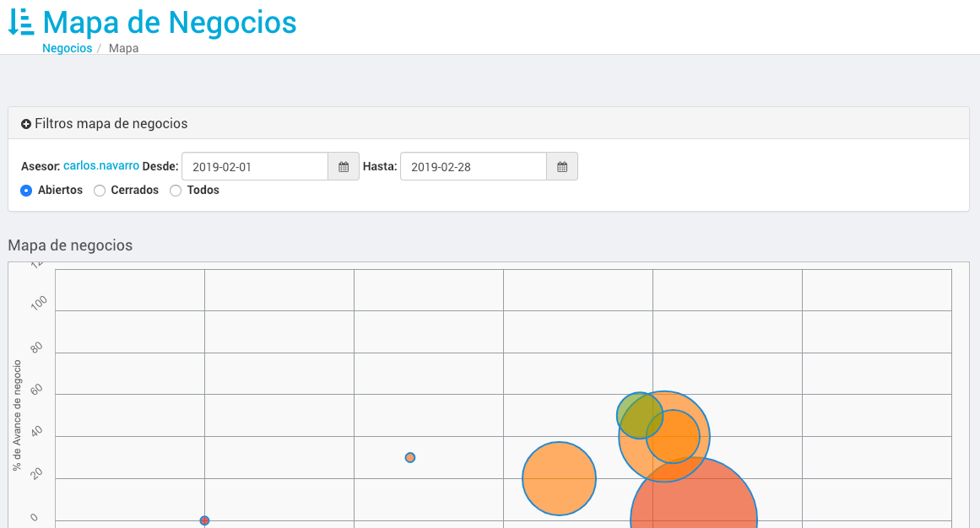Expand Filtros mapa de negocios plus icon
980x528 pixels.
tap(25, 124)
